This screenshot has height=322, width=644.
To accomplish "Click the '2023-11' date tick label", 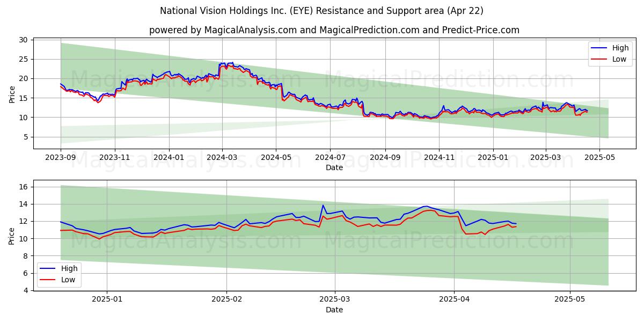I will coord(115,158).
